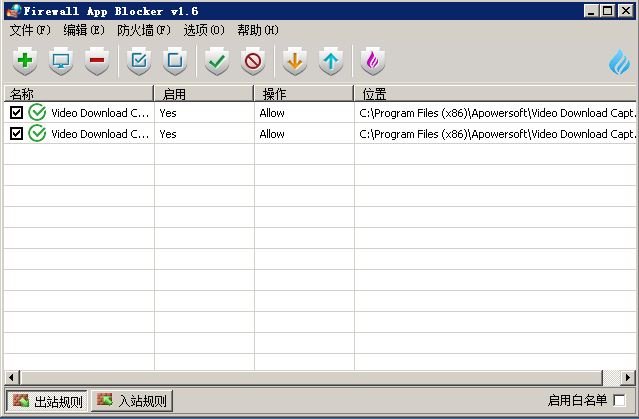Click the purple flame firewall settings icon
This screenshot has height=419, width=639.
tap(372, 61)
